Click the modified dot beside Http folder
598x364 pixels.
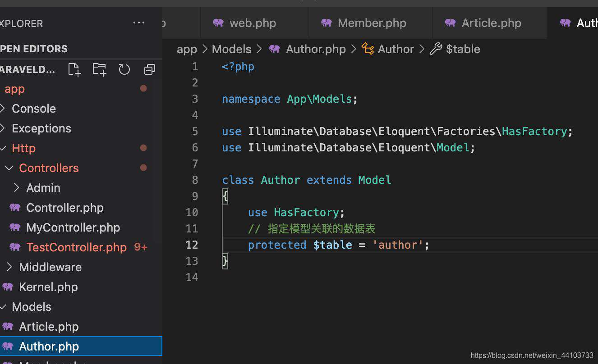pos(143,148)
